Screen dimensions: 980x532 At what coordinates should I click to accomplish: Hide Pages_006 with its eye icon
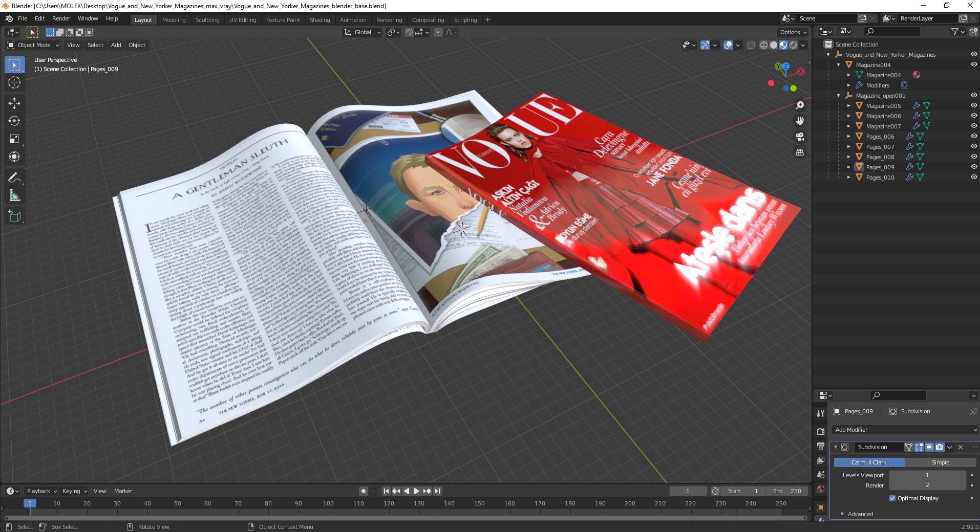click(x=974, y=136)
